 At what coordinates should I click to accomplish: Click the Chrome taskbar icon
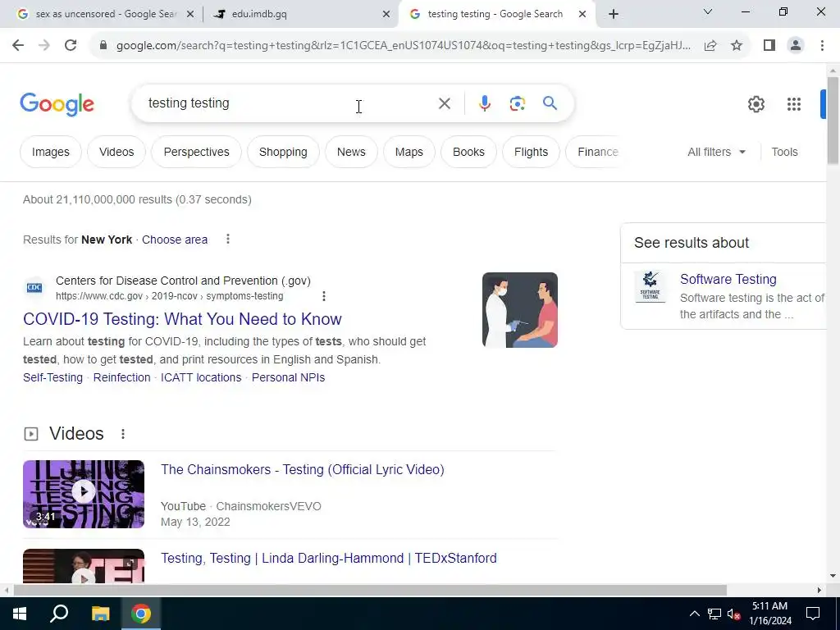point(141,614)
